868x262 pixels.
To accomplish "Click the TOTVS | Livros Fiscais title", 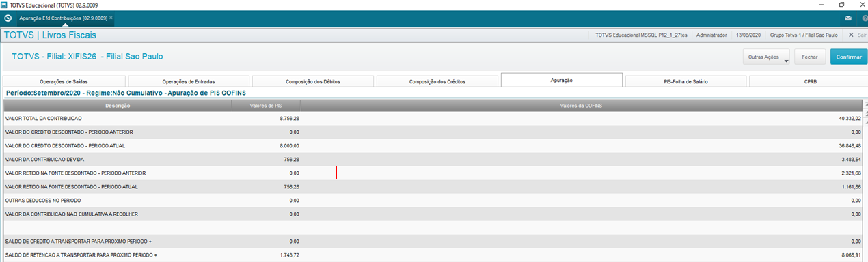I will 51,35.
